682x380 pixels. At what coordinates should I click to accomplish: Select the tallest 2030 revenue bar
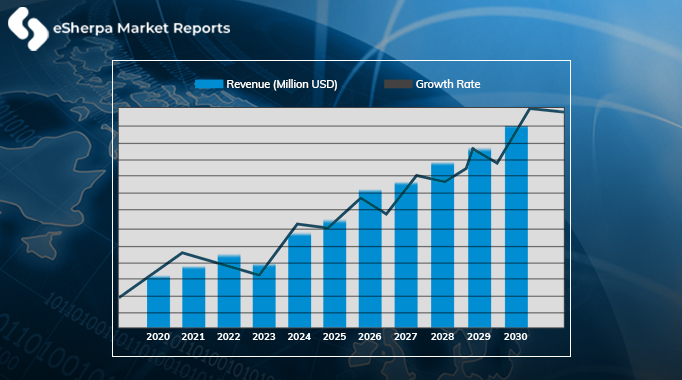516,227
